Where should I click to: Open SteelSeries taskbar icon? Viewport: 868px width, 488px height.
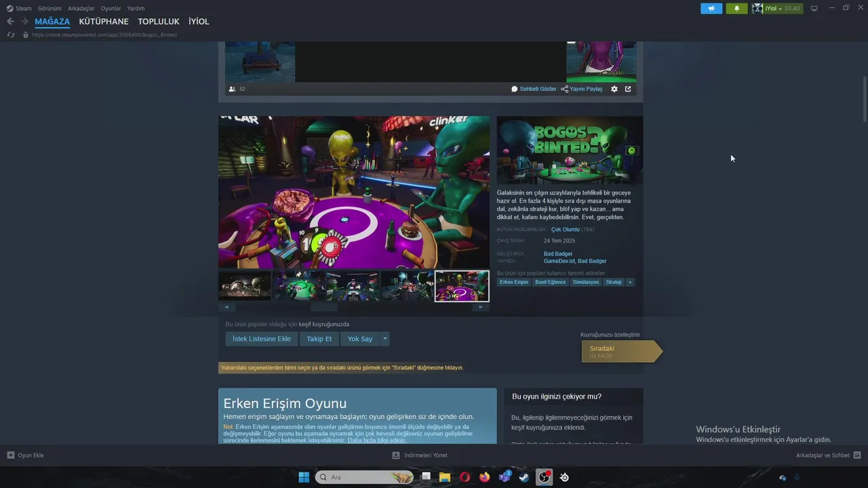pyautogui.click(x=564, y=477)
